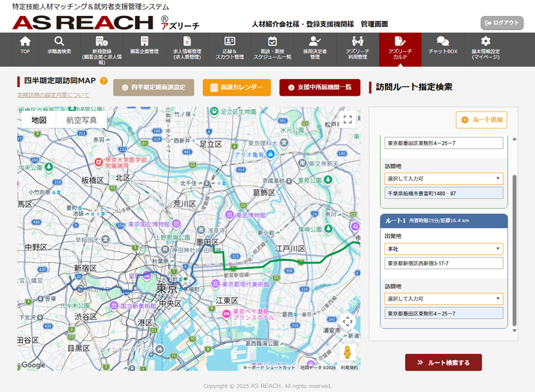Click ルート1 訪問地 address 東京都墨田区東駒形4-25-7
The height and width of the screenshot is (392, 535).
click(x=444, y=313)
